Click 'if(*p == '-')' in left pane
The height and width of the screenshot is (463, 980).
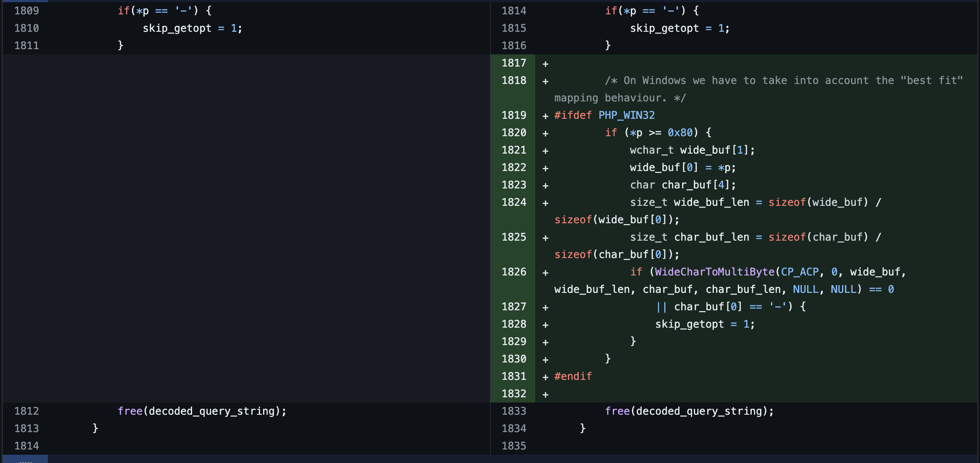(158, 11)
